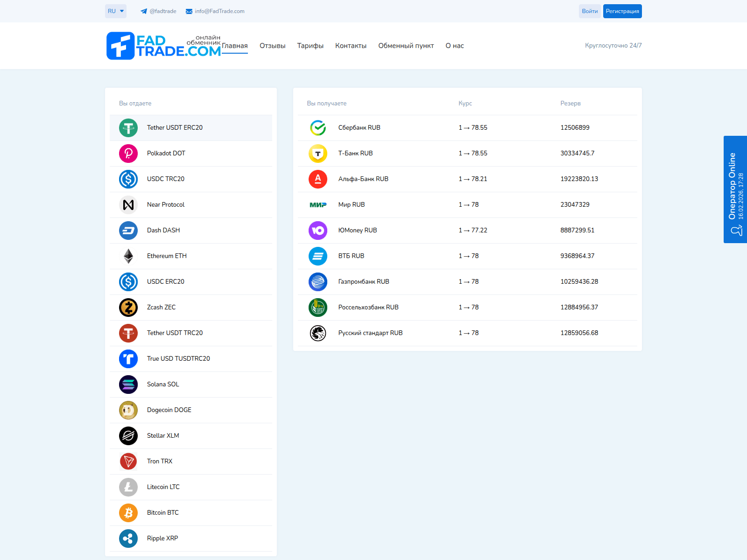Viewport: 747px width, 560px height.
Task: Click the Альфа-Банк rate 1 → 78.21
Action: click(473, 179)
